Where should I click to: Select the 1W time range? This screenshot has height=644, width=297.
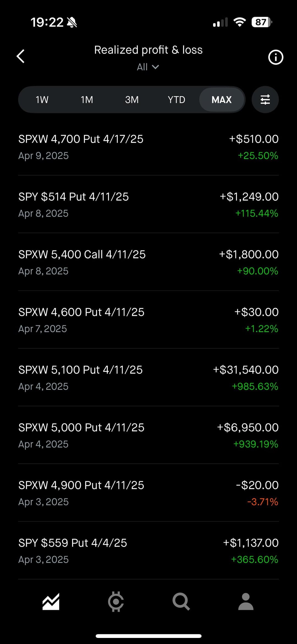point(42,100)
